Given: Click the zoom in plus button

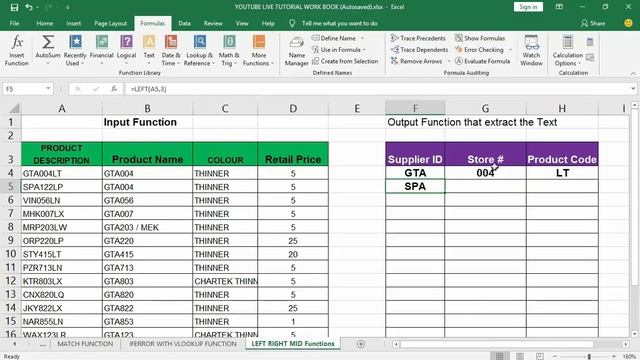Looking at the screenshot, I should pyautogui.click(x=614, y=356).
